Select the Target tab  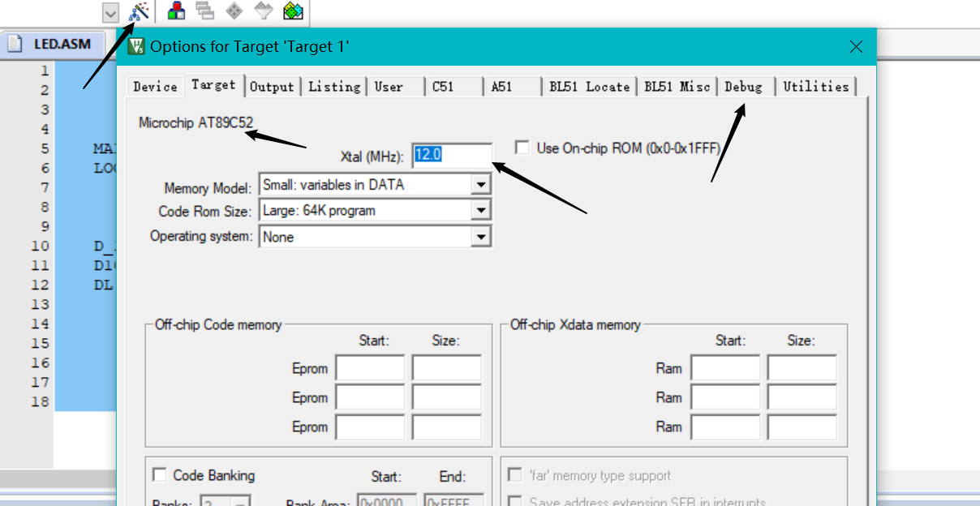[214, 85]
